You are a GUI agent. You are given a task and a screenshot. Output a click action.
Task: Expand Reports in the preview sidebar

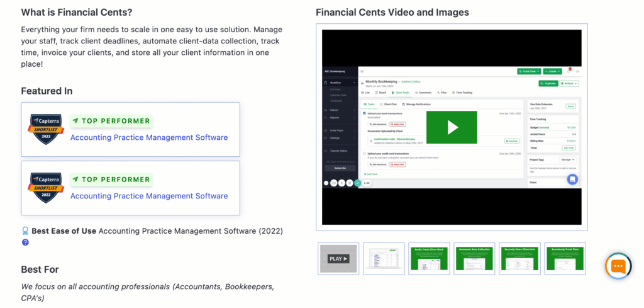pos(340,118)
